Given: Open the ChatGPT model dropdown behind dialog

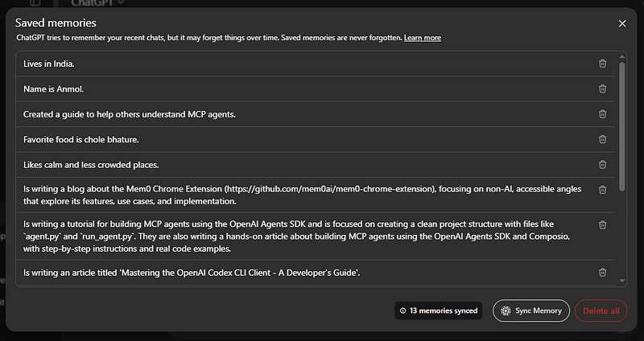Looking at the screenshot, I should pos(97,3).
